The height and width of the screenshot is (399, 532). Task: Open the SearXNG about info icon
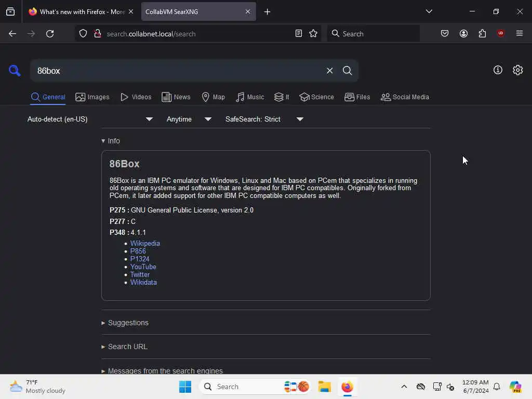coord(498,70)
